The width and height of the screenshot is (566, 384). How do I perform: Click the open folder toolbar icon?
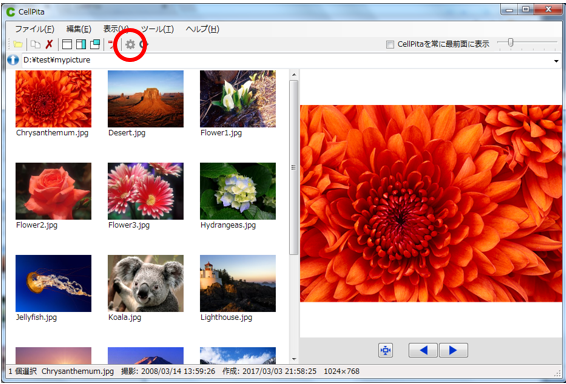pos(18,44)
